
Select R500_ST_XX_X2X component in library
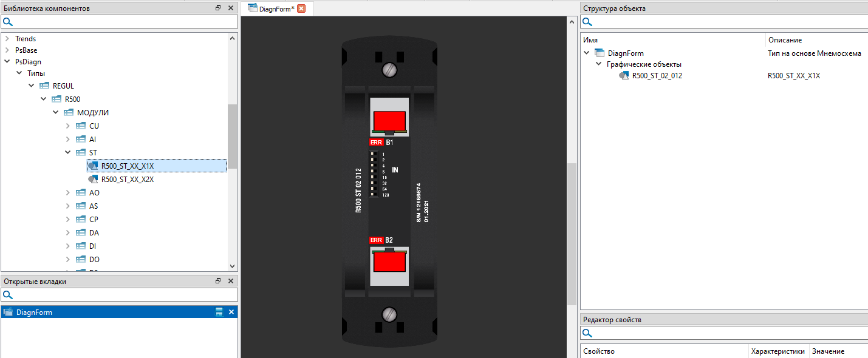(127, 180)
